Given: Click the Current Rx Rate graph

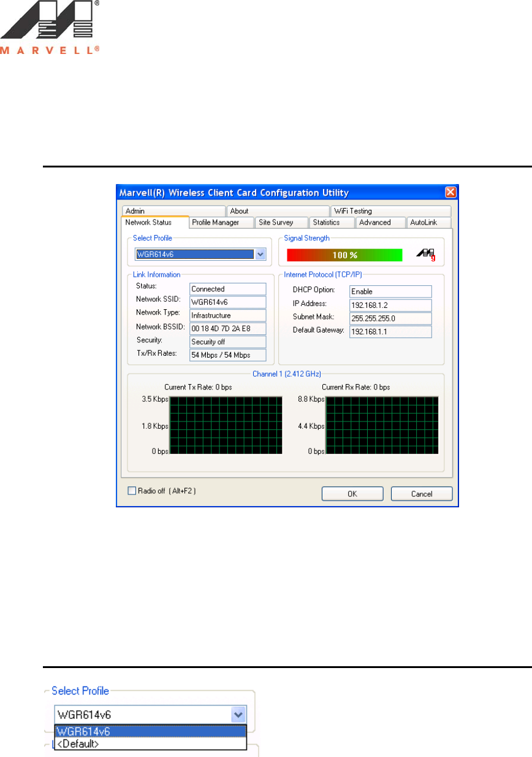Looking at the screenshot, I should point(382,425).
